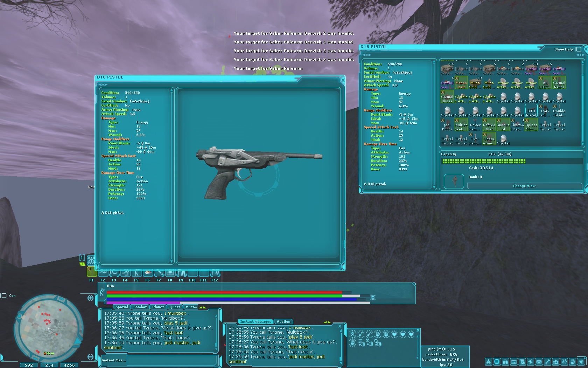Open the inventory backpack icon in menu bar
The image size is (588, 368).
(x=505, y=361)
